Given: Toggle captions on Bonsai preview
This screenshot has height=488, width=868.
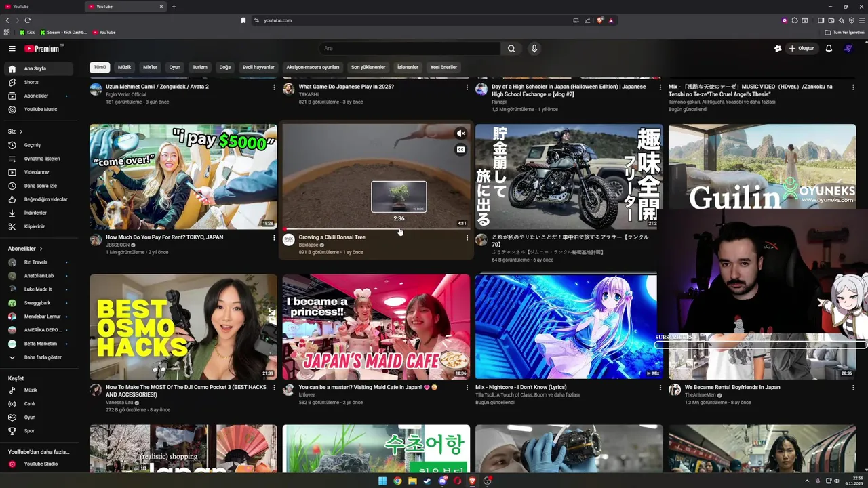Looking at the screenshot, I should pyautogui.click(x=461, y=150).
